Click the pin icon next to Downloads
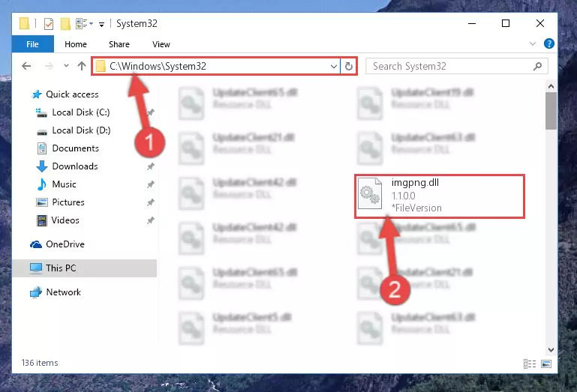 click(150, 166)
